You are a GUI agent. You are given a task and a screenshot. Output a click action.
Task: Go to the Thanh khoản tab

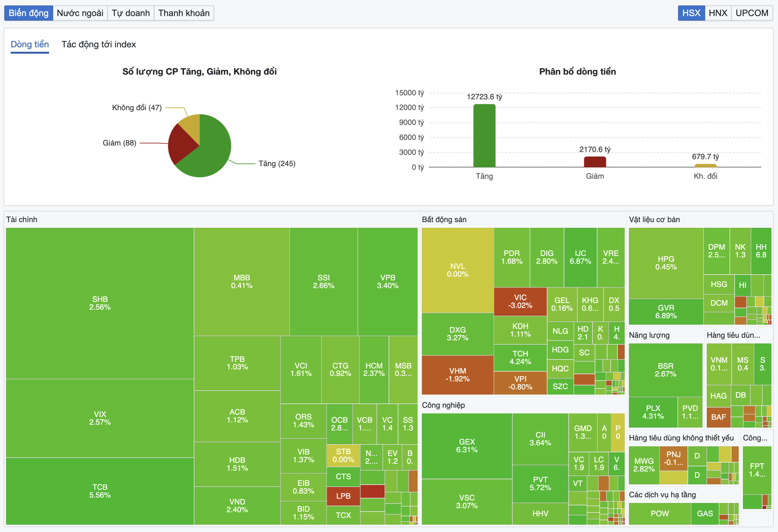tap(184, 13)
